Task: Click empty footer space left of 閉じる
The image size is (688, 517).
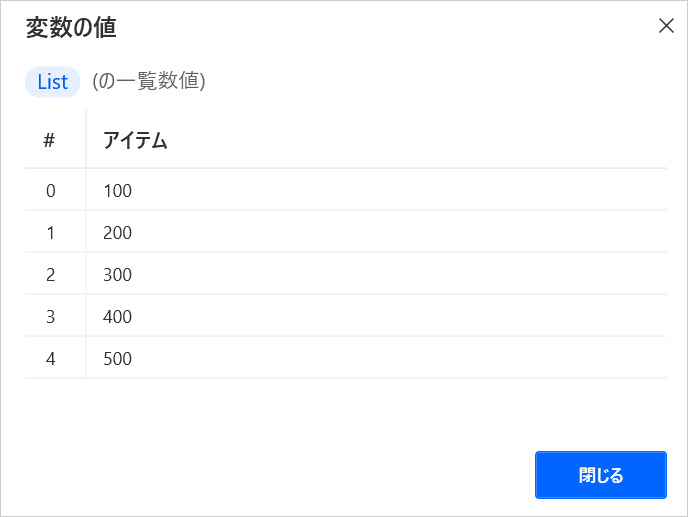Action: pyautogui.click(x=280, y=475)
